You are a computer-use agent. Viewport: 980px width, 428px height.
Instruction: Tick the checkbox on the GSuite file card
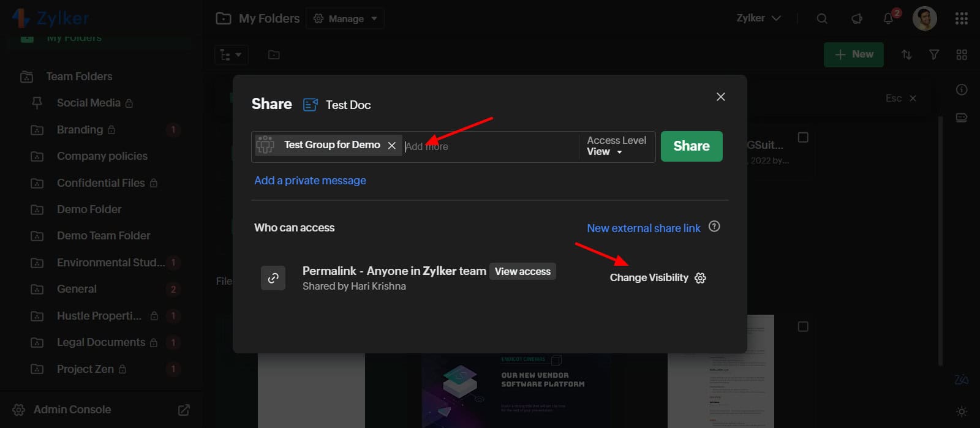click(x=803, y=137)
